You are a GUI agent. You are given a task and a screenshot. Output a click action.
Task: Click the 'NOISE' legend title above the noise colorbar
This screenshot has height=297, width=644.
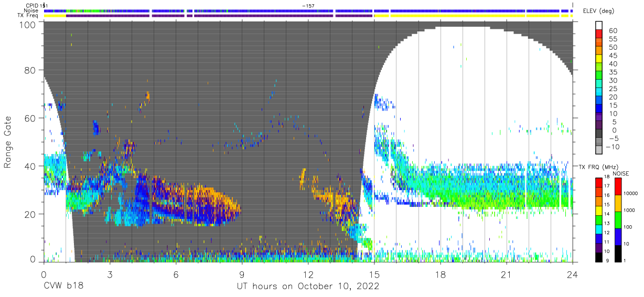coord(620,173)
